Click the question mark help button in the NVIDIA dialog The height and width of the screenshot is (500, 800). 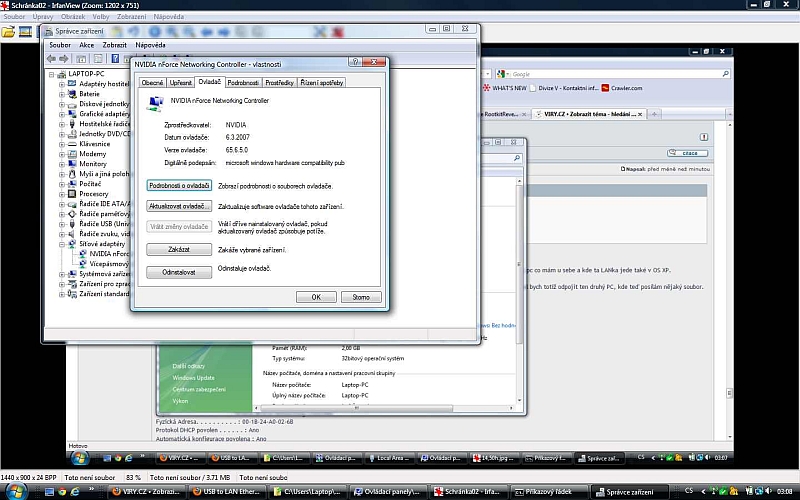pyautogui.click(x=355, y=62)
